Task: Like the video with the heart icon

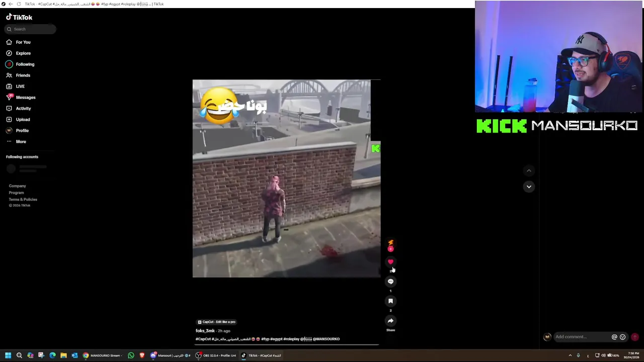Action: point(390,262)
